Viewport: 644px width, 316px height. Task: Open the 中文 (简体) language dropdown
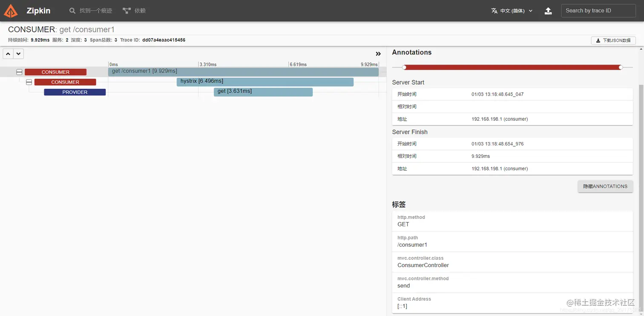pyautogui.click(x=512, y=11)
